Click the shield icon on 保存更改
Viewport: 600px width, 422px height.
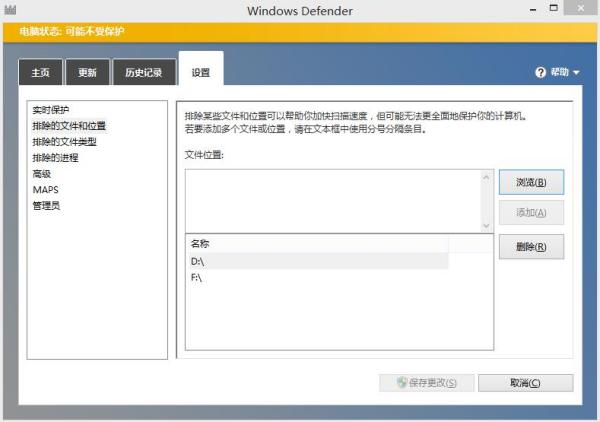401,383
